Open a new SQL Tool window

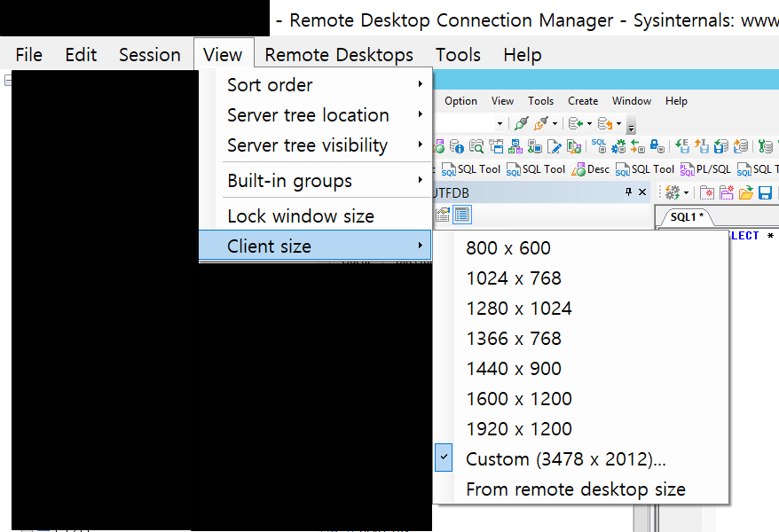tap(470, 169)
